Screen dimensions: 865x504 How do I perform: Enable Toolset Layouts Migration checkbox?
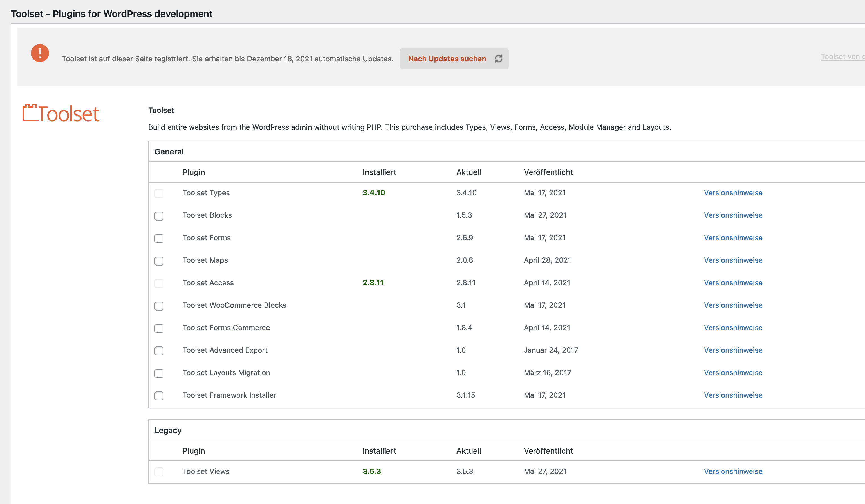coord(159,373)
